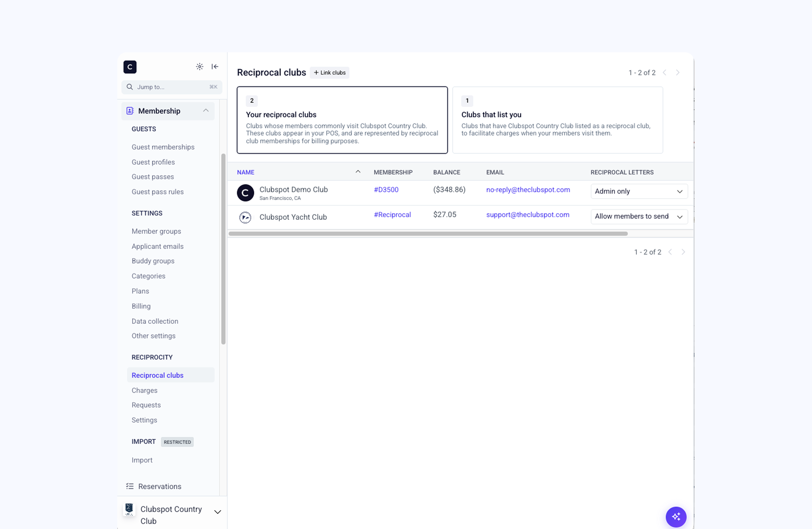Click the Link clubs button

[330, 73]
